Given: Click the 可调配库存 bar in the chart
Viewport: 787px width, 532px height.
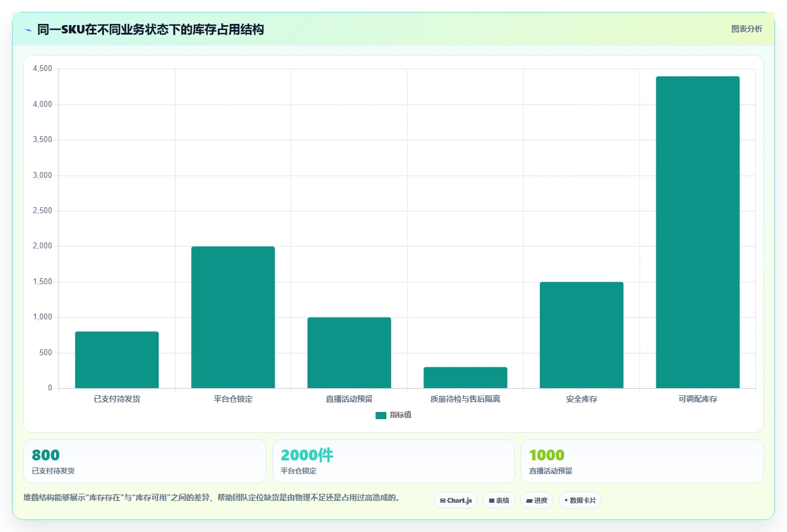Looking at the screenshot, I should [697, 232].
